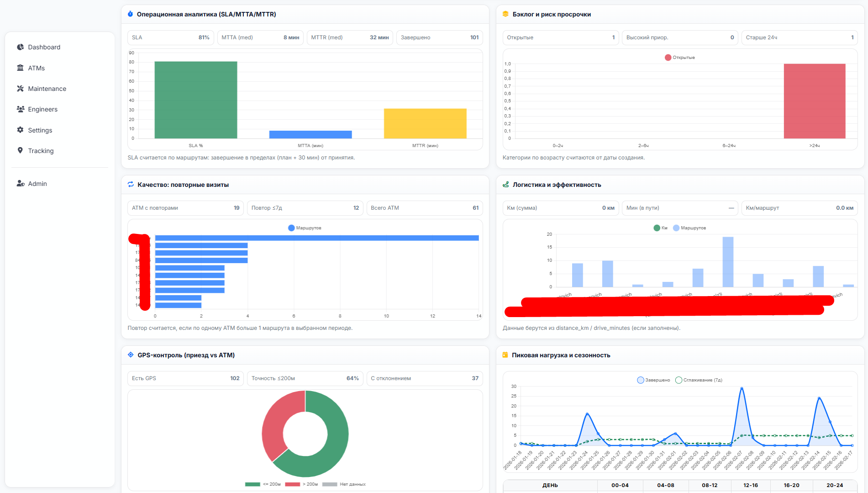Viewport: 868px width, 493px height.
Task: Open the Admin link in sidebar
Action: point(37,184)
